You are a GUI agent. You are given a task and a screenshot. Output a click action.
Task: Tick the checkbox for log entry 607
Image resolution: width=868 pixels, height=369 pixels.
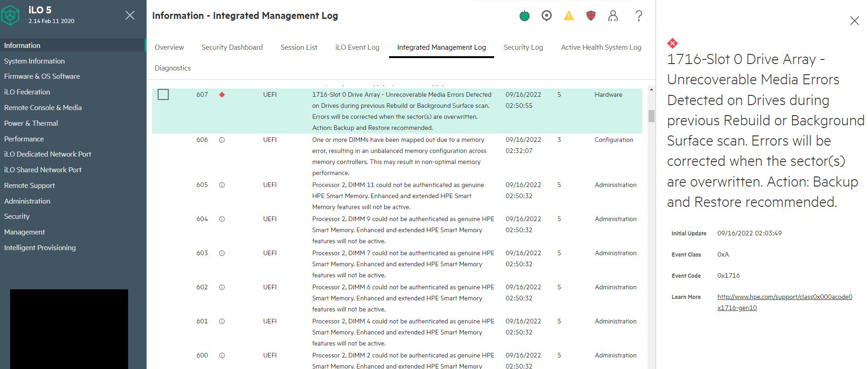click(163, 95)
